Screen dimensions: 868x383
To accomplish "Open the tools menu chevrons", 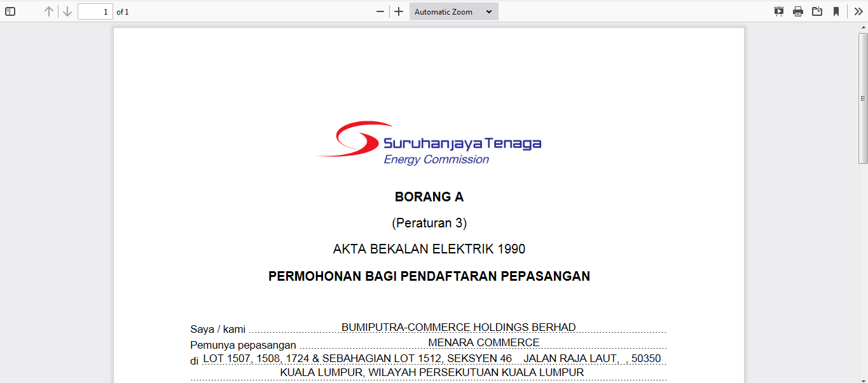I will coord(858,11).
